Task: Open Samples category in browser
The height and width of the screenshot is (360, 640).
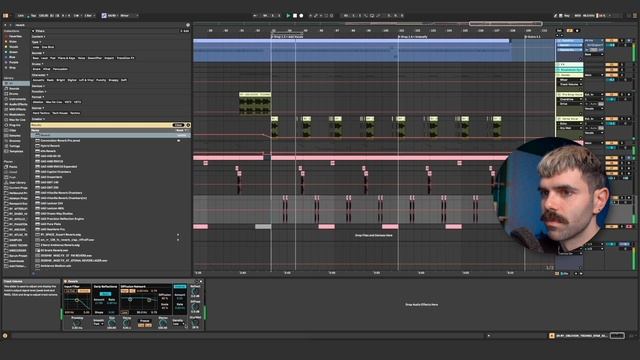Action: coord(15,136)
